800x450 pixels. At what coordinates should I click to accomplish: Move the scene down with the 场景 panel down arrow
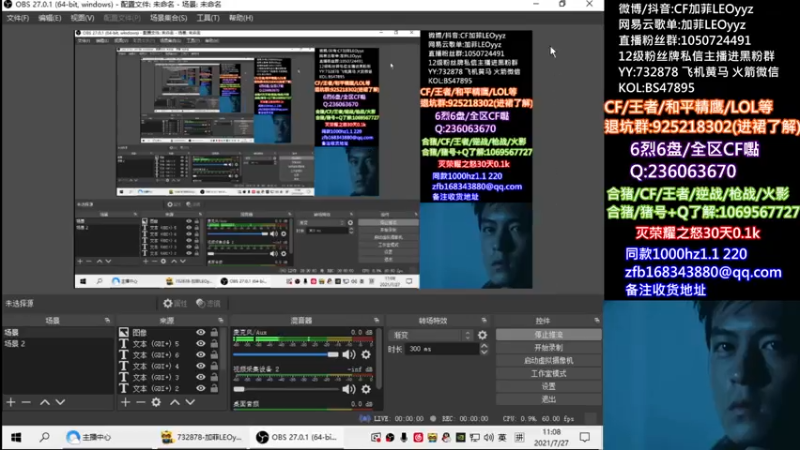tap(60, 402)
